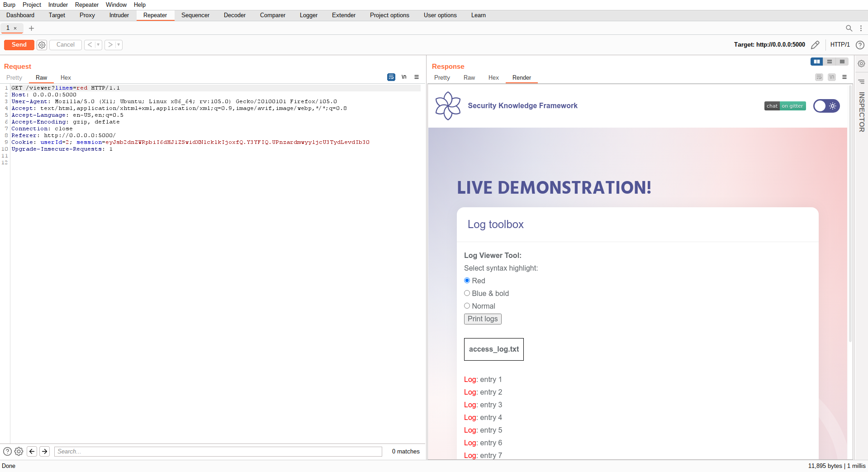The width and height of the screenshot is (868, 472).
Task: Open the Help menu
Action: click(x=140, y=5)
